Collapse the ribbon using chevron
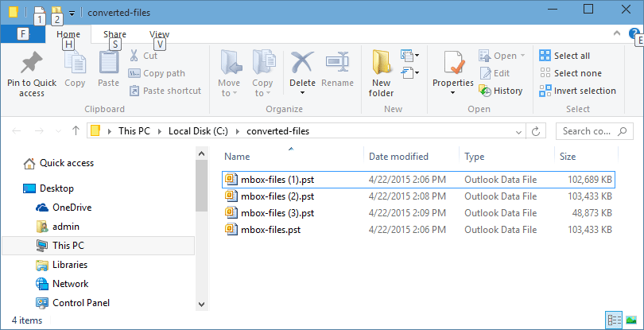The width and height of the screenshot is (644, 330). [617, 33]
